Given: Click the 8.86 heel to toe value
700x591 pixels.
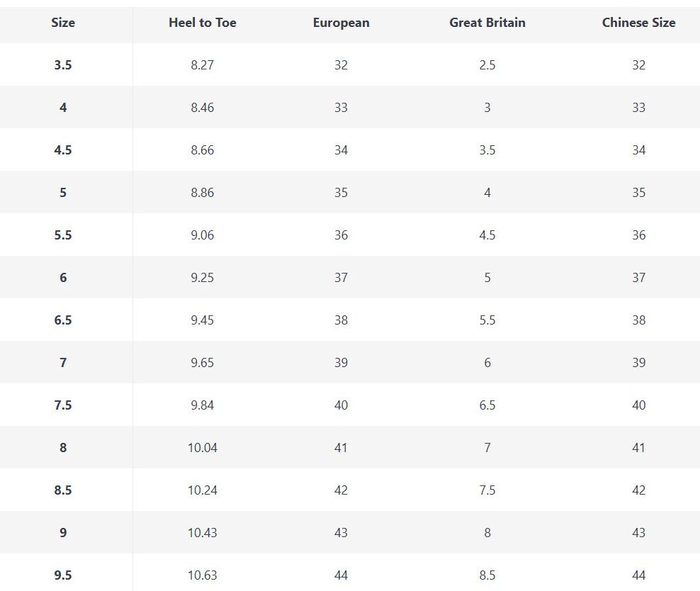Looking at the screenshot, I should tap(203, 193).
